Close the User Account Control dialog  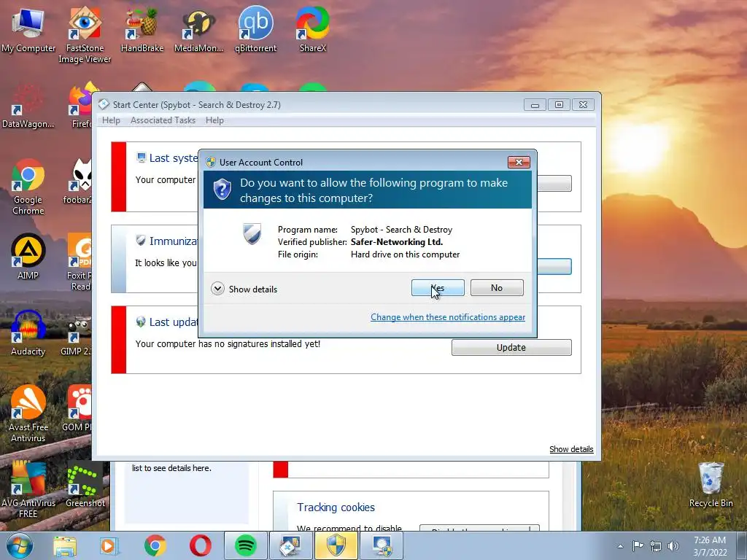pos(519,163)
